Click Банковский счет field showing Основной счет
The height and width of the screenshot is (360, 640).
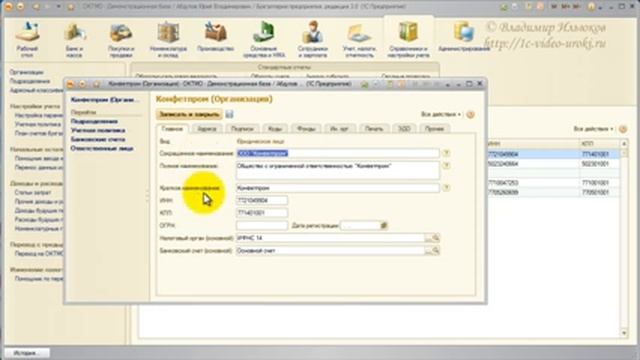330,251
